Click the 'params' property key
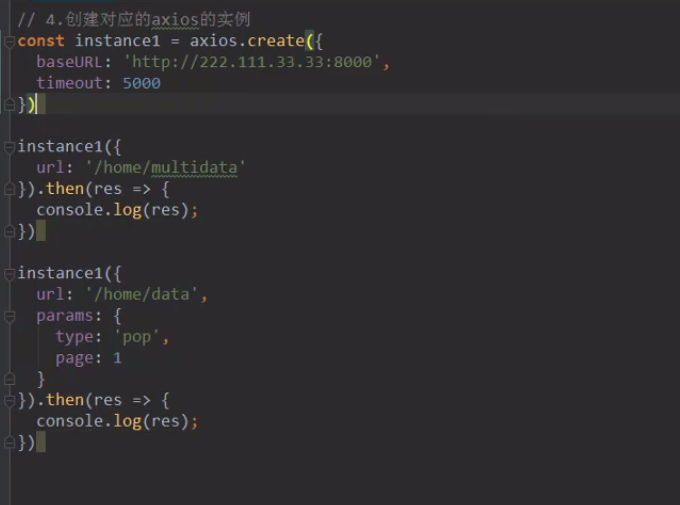The image size is (680, 505). pyautogui.click(x=65, y=316)
